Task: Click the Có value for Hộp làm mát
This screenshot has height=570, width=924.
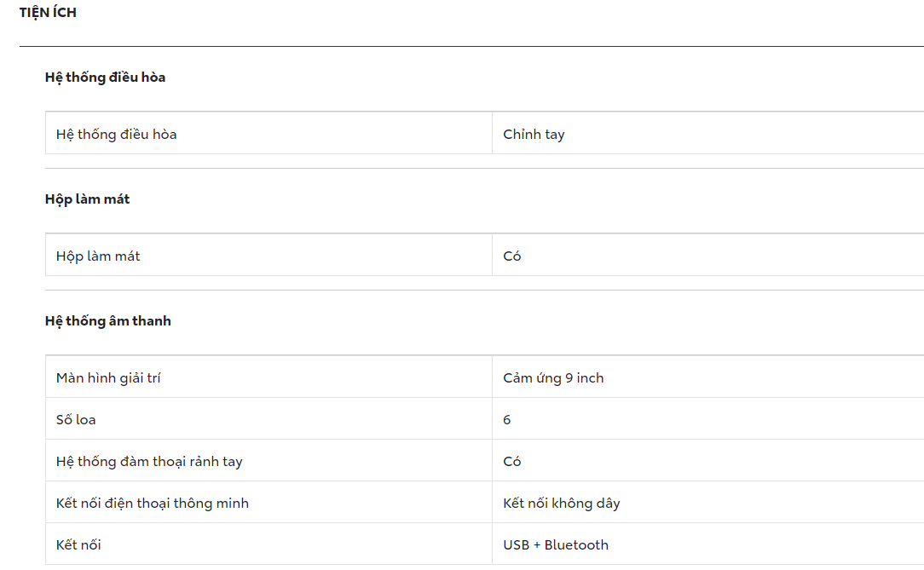Action: coord(511,256)
